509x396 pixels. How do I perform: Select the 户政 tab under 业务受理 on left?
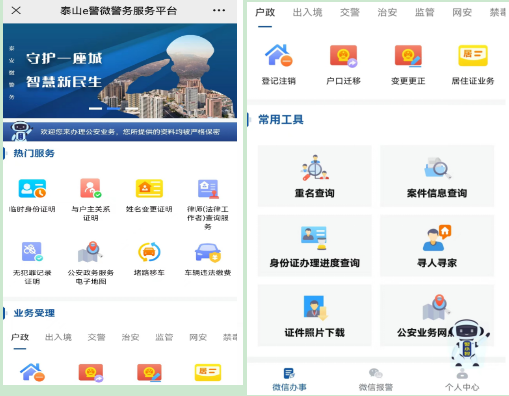(x=20, y=337)
